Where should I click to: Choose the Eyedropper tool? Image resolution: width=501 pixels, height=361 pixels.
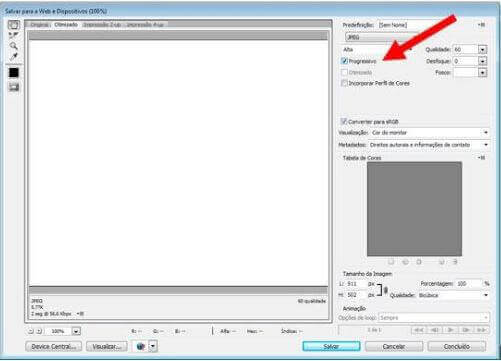[x=14, y=56]
